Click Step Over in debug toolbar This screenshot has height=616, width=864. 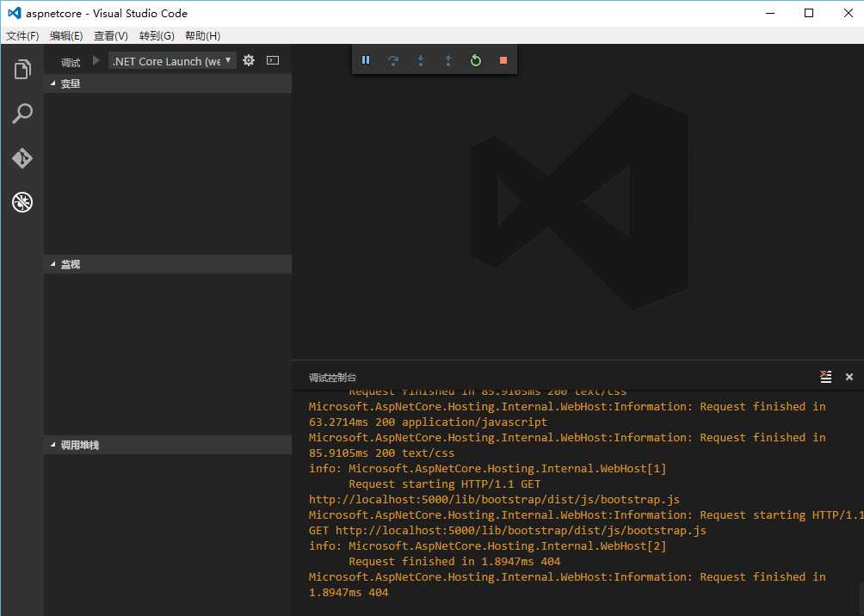click(393, 60)
